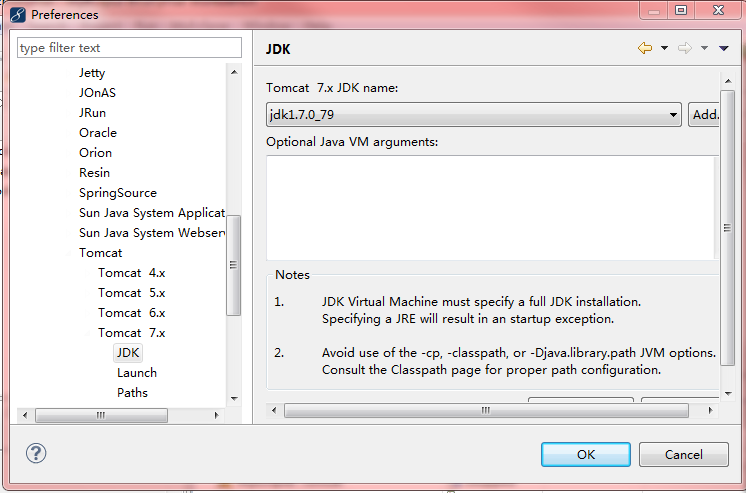Click JDK page vertical scrollbar down arrow

tap(728, 394)
